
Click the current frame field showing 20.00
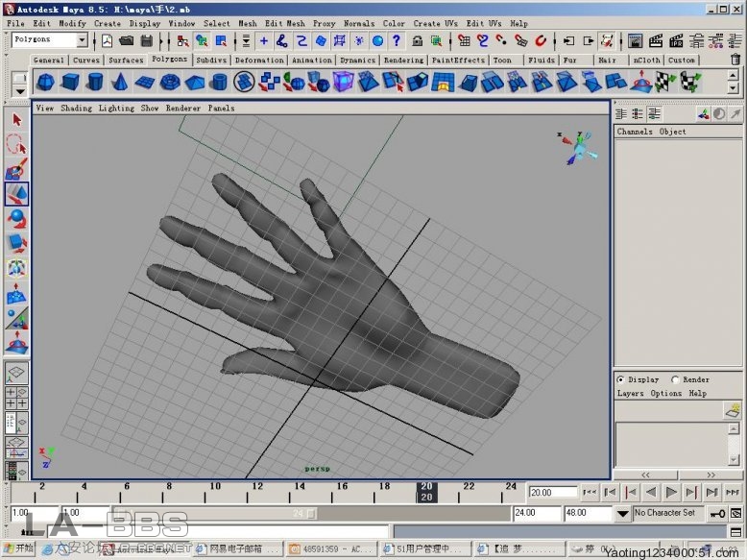coord(552,493)
